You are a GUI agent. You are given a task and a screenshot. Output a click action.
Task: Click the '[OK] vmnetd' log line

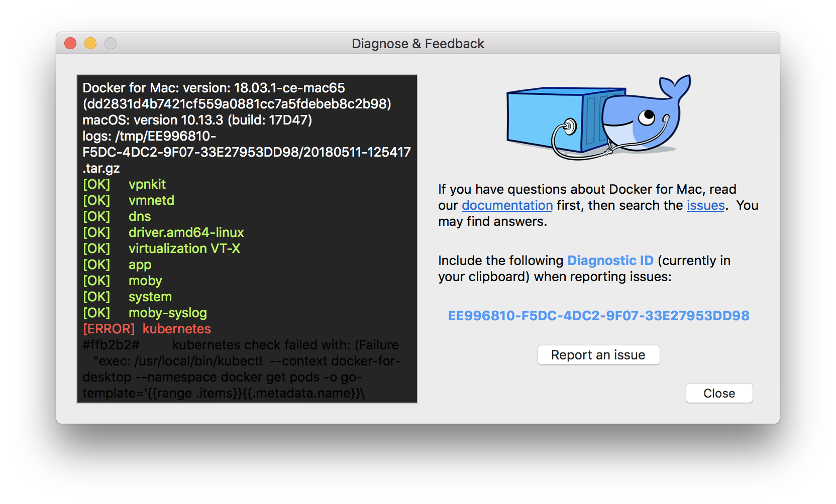pos(129,200)
